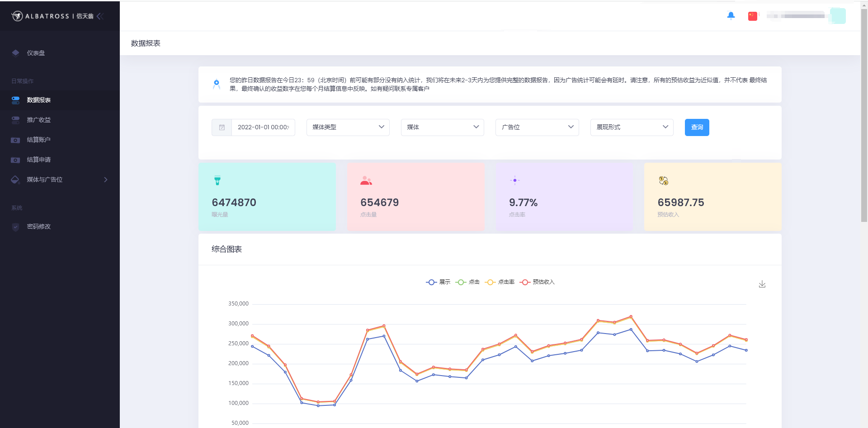The image size is (868, 428).
Task: Click the info pin icon in notice
Action: (x=217, y=84)
